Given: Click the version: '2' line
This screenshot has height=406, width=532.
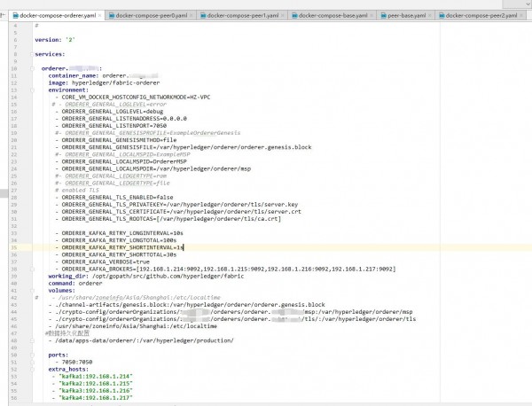Looking at the screenshot, I should pyautogui.click(x=55, y=40).
